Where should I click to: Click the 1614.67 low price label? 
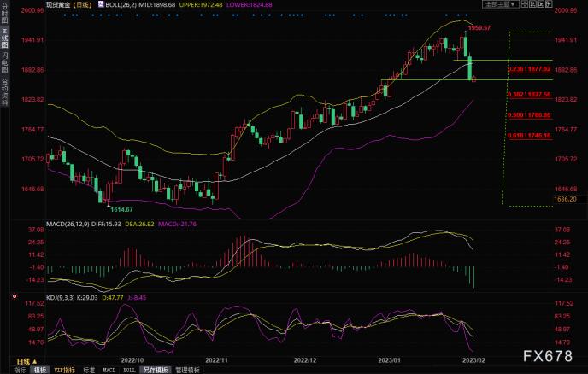[121, 209]
